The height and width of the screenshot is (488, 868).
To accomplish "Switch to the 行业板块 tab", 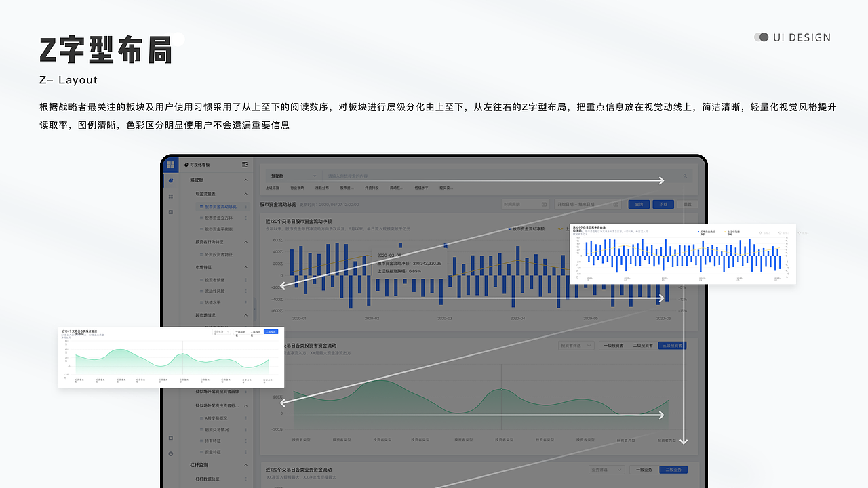I will coord(298,188).
